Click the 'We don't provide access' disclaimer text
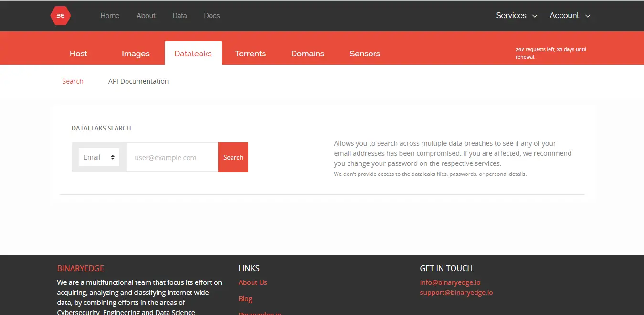The height and width of the screenshot is (315, 644). point(430,174)
